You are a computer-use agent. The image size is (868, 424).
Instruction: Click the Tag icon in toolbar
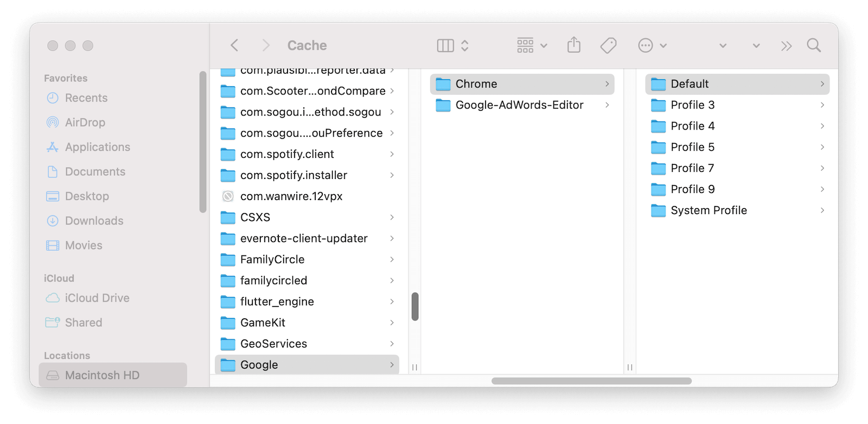coord(608,46)
